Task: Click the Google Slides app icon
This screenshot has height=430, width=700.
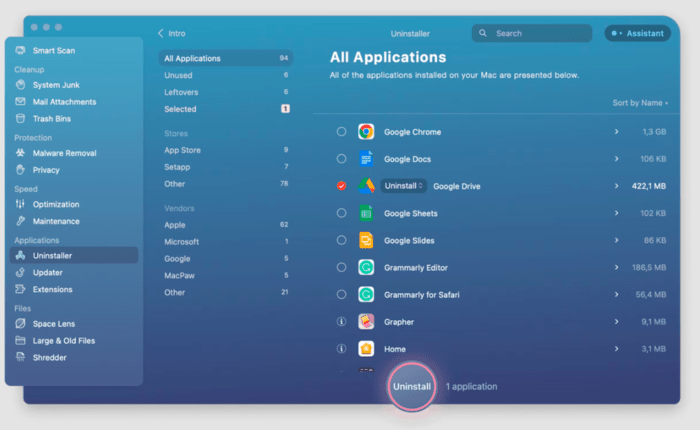Action: pyautogui.click(x=366, y=241)
